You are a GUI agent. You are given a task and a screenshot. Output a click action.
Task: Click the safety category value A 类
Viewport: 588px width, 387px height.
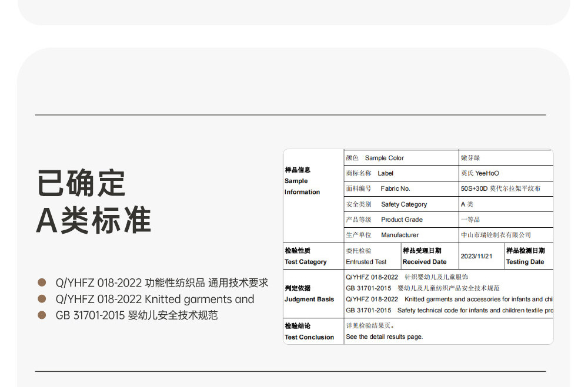(467, 204)
